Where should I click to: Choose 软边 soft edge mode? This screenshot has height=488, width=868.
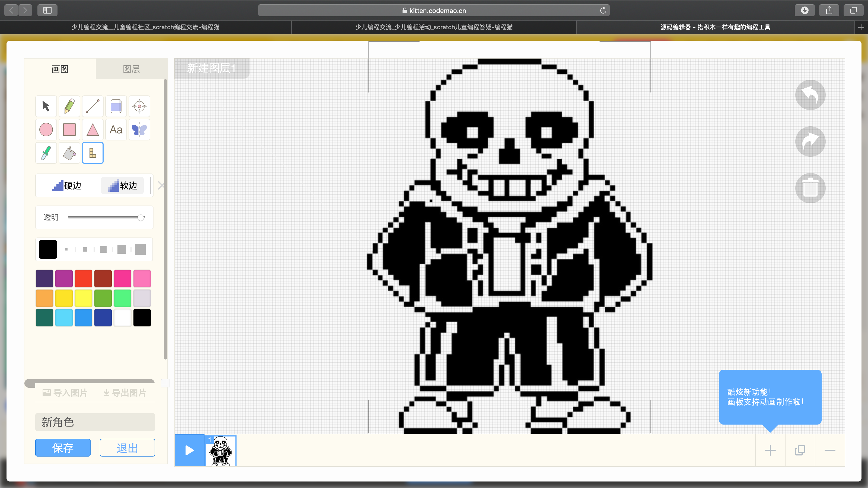pyautogui.click(x=122, y=185)
